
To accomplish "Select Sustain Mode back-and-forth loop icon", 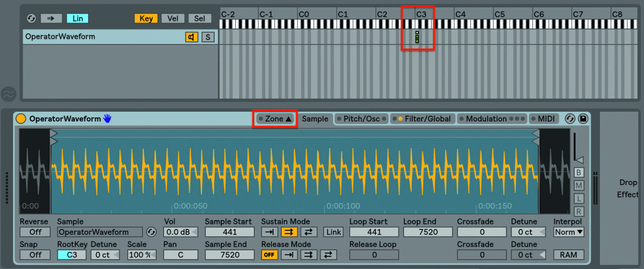I will 309,232.
